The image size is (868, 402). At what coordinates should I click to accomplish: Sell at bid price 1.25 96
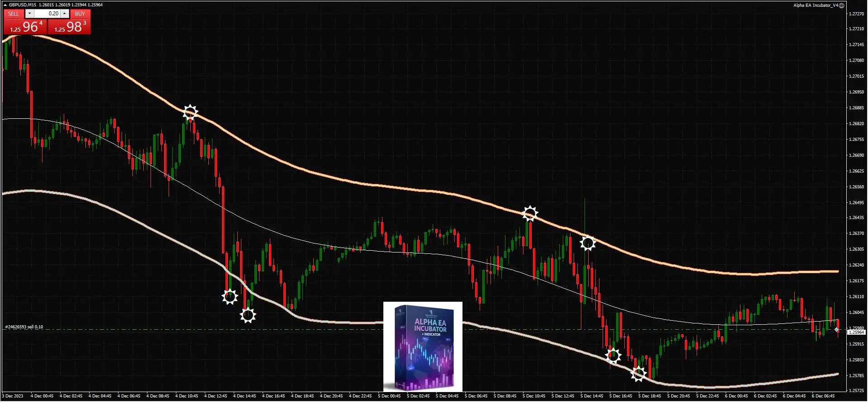[x=25, y=27]
